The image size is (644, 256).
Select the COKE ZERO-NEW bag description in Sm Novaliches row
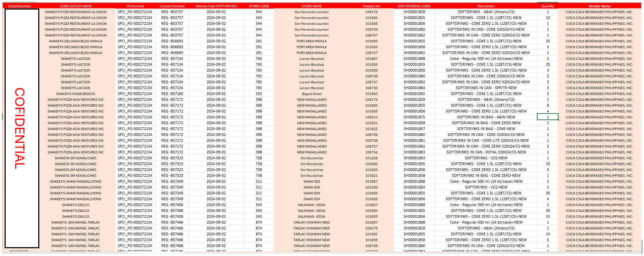coord(486,175)
